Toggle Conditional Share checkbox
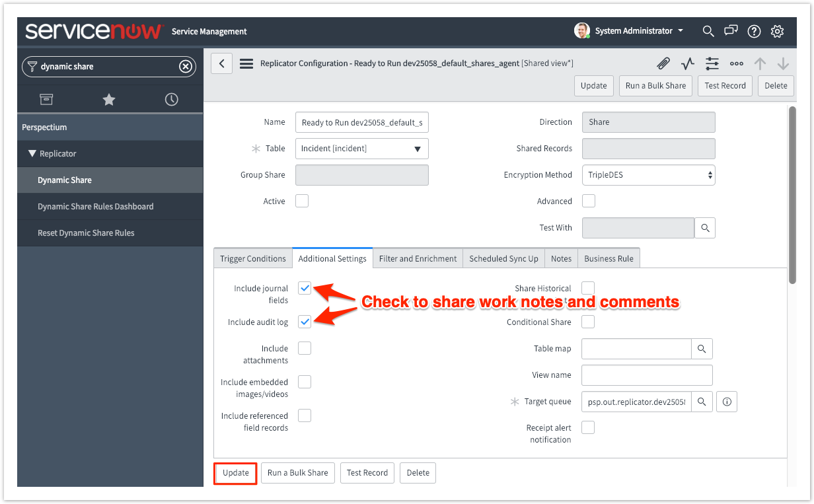The height and width of the screenshot is (504, 814). pyautogui.click(x=588, y=322)
